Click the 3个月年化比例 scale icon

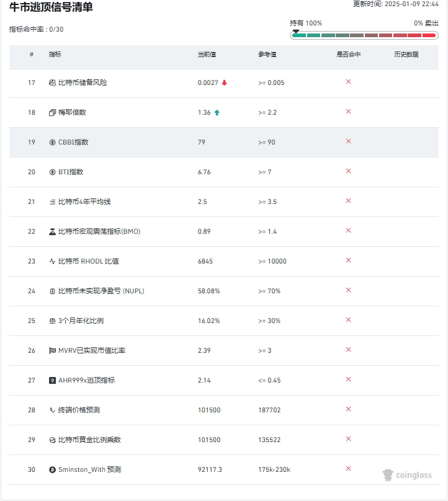(x=52, y=321)
